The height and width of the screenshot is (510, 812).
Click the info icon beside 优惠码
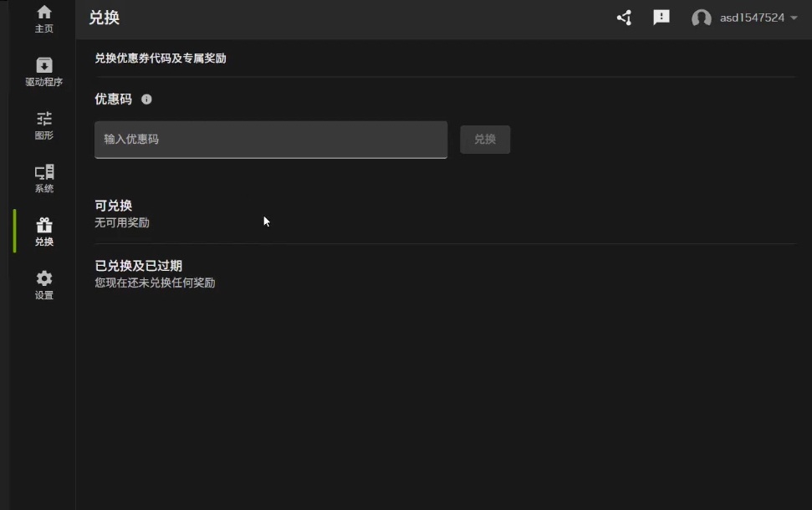pos(146,99)
